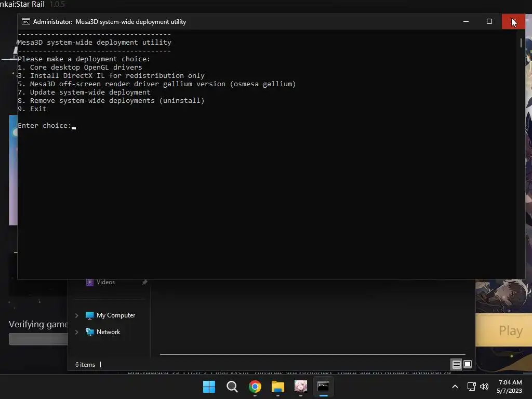Image resolution: width=532 pixels, height=399 pixels.
Task: Click the '8. Remove system-wide deployments' line
Action: (x=111, y=101)
